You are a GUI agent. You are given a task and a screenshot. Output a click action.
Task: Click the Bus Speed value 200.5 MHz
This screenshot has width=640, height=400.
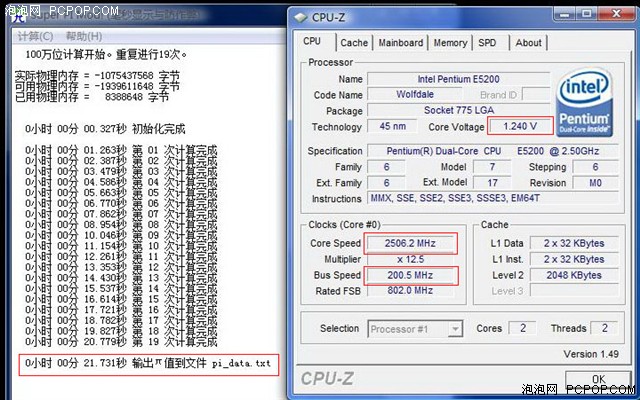click(x=410, y=275)
